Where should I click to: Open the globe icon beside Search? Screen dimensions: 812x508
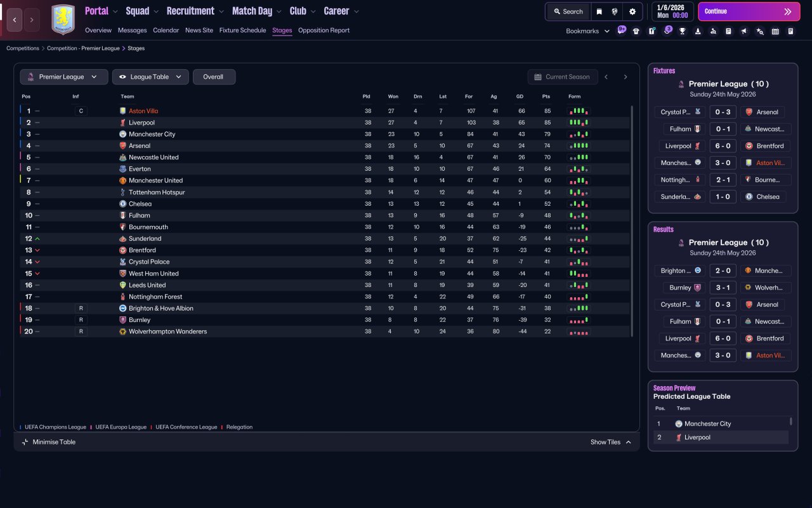pos(615,11)
